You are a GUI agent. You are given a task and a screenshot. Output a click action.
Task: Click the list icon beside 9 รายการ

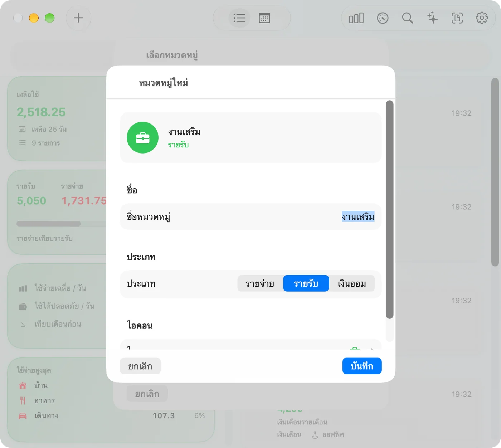22,143
